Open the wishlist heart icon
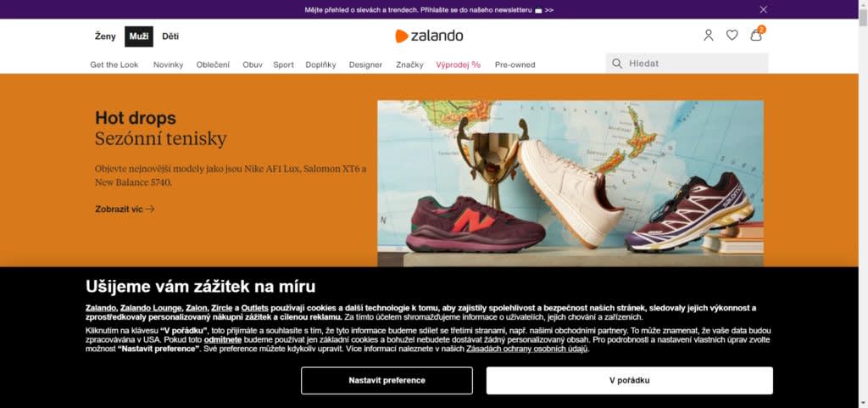 [732, 36]
